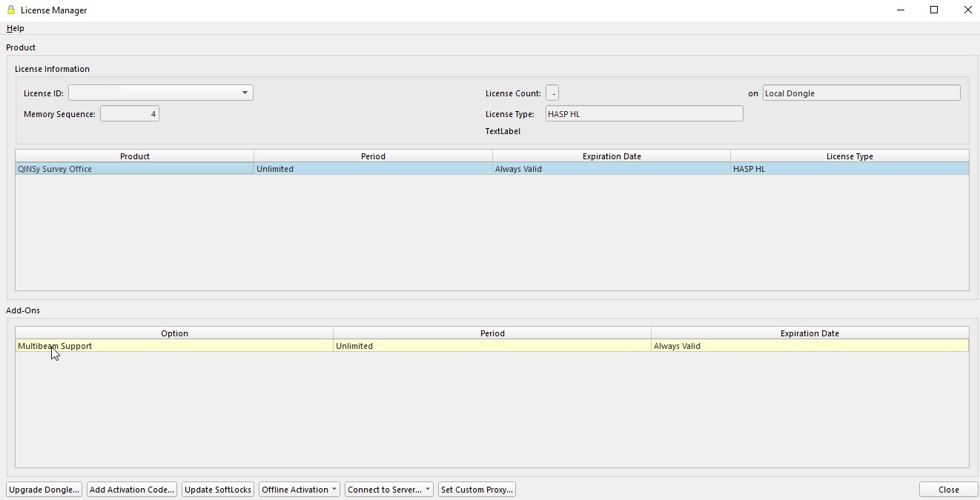Click the HASP HL License Type field
The width and height of the screenshot is (980, 500).
643,114
